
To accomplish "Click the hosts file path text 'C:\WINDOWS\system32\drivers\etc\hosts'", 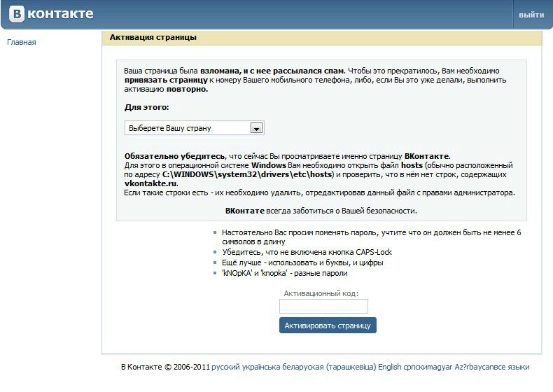I will tap(248, 174).
